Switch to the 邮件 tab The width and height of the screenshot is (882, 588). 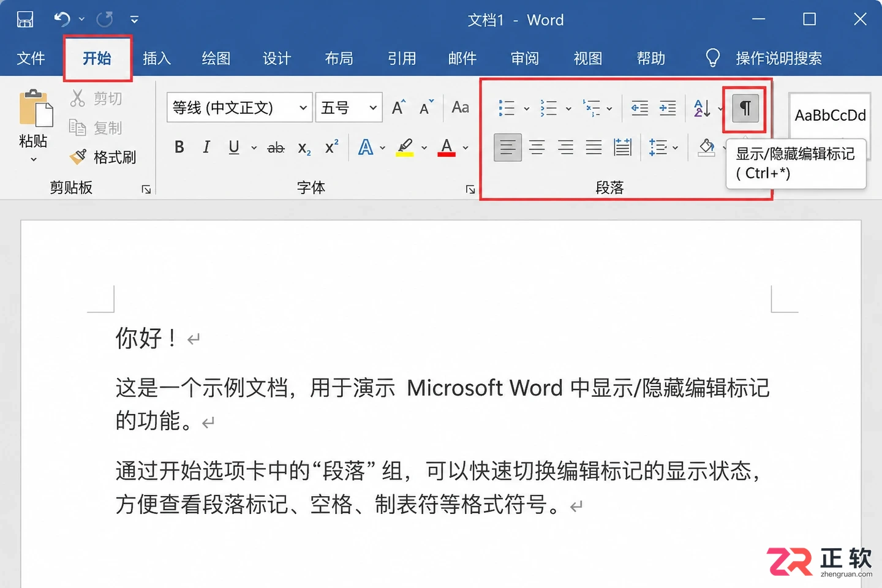[x=462, y=58]
